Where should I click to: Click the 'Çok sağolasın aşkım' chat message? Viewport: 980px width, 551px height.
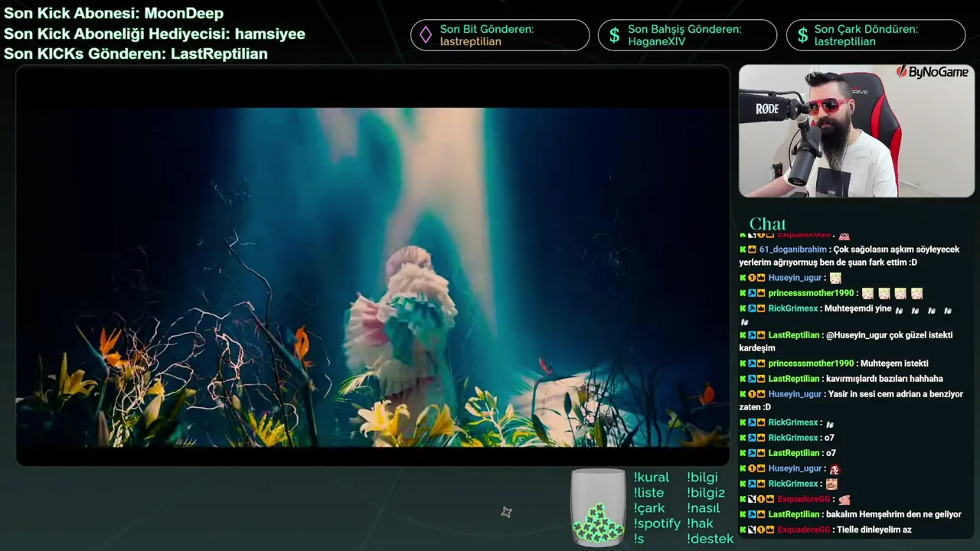[x=849, y=256]
